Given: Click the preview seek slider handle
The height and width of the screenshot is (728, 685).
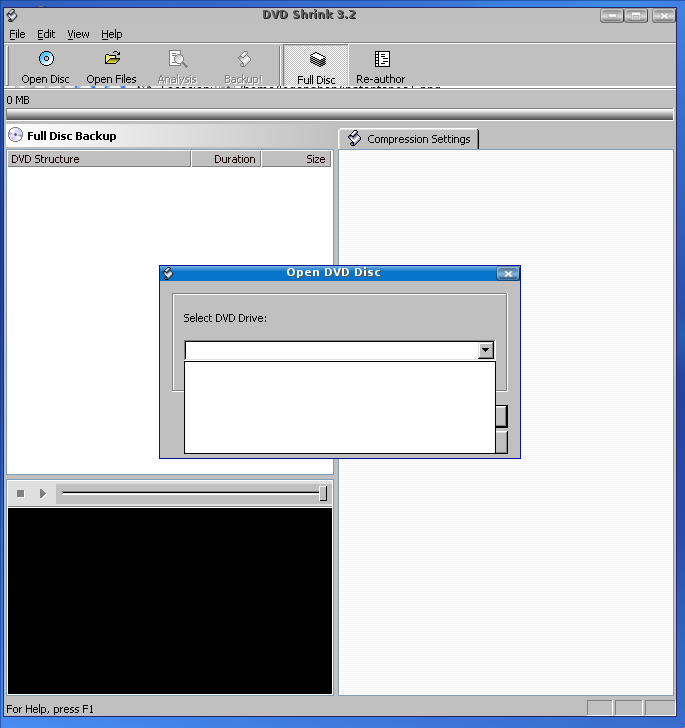Looking at the screenshot, I should pyautogui.click(x=323, y=493).
